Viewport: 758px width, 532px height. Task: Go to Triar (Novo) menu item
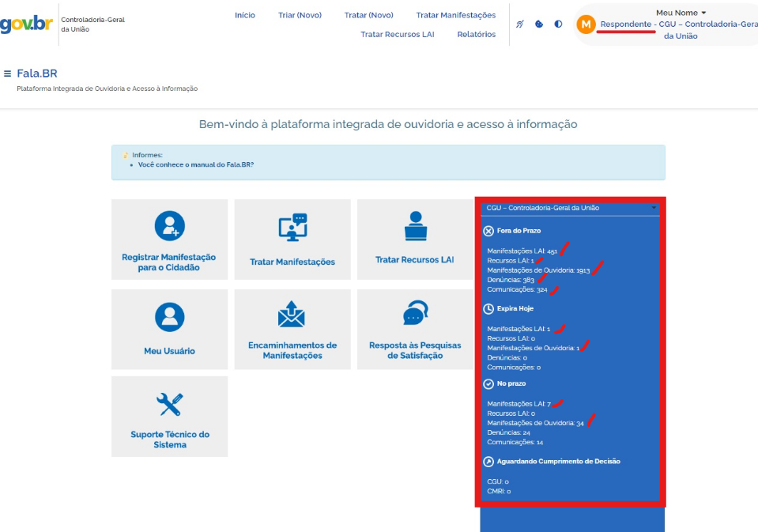point(300,15)
